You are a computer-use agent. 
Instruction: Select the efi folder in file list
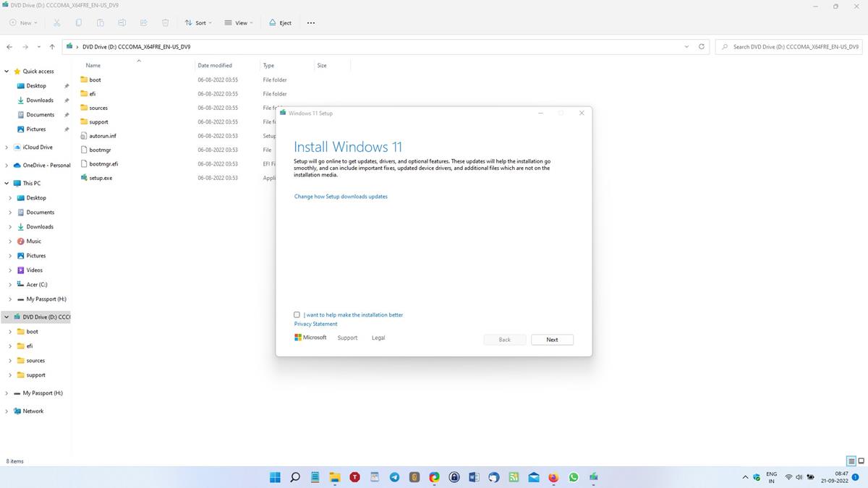[93, 94]
